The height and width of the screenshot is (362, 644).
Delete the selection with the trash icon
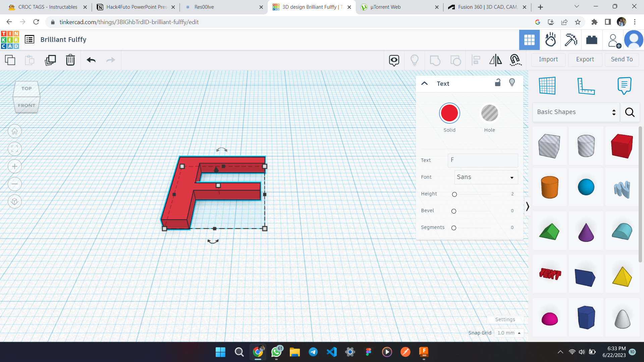click(70, 60)
